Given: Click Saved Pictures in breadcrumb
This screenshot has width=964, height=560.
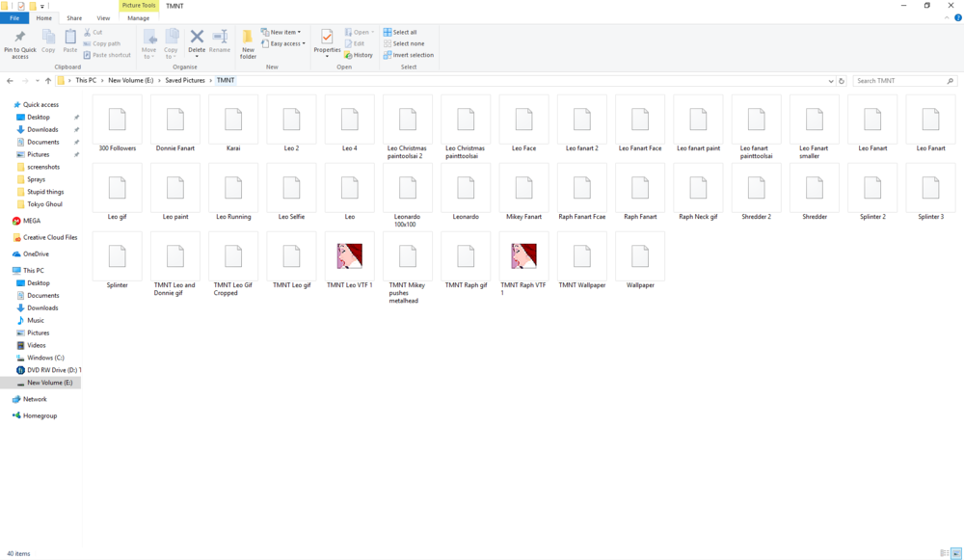Looking at the screenshot, I should click(185, 81).
